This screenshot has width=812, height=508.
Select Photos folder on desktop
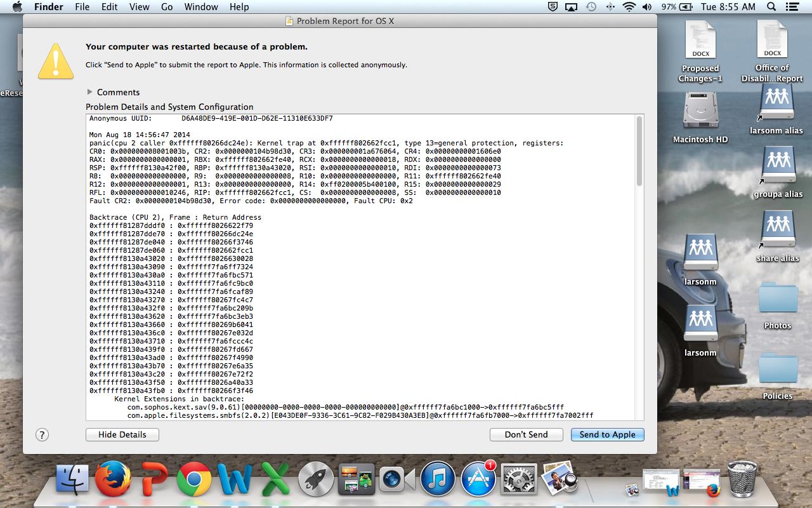click(778, 306)
